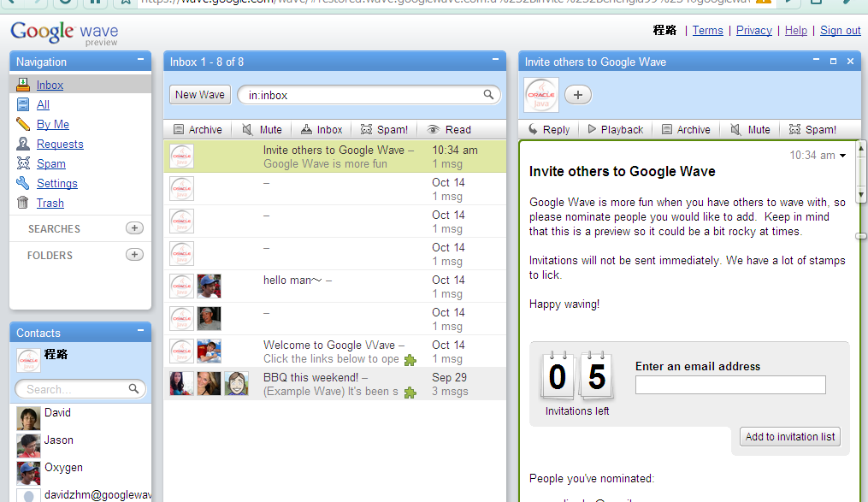
Task: Click the By Me pencil icon
Action: pos(23,124)
